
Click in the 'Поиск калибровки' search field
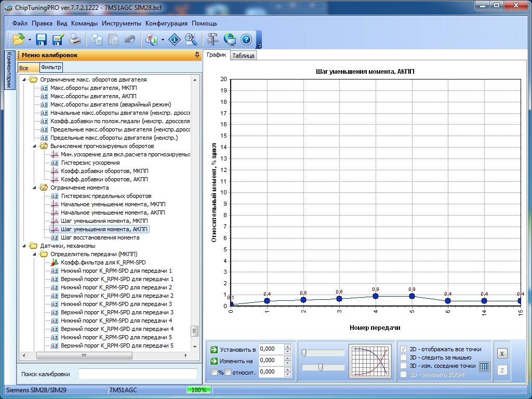pyautogui.click(x=138, y=374)
